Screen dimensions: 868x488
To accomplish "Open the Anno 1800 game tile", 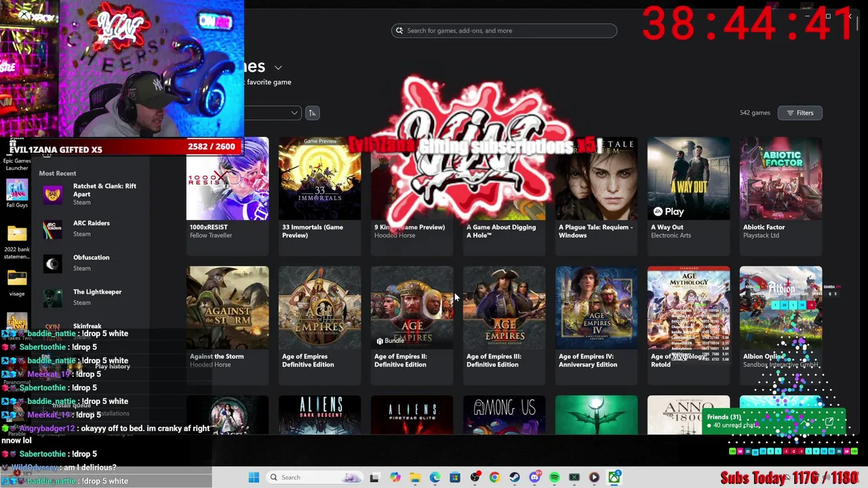I will [x=688, y=415].
